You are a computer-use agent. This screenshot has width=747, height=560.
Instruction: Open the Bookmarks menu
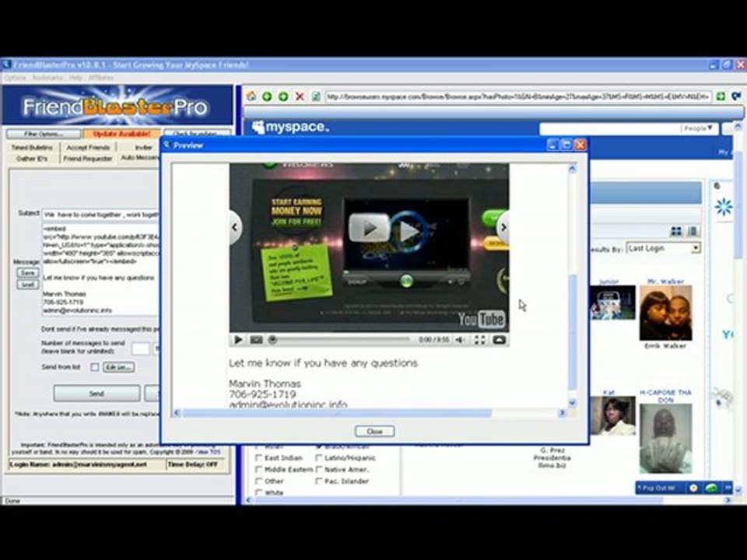click(47, 78)
